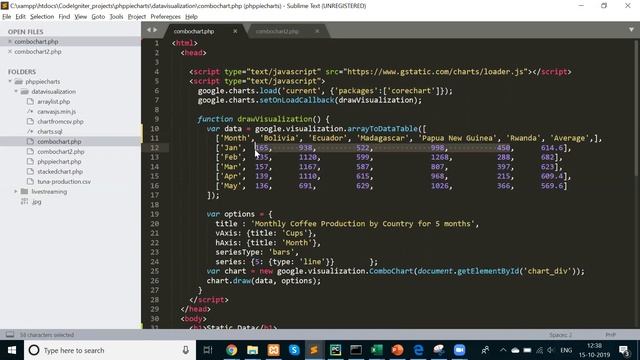Screen dimensions: 640x360
Task: Change indentation via Spaces: 2 setting
Action: [560, 335]
